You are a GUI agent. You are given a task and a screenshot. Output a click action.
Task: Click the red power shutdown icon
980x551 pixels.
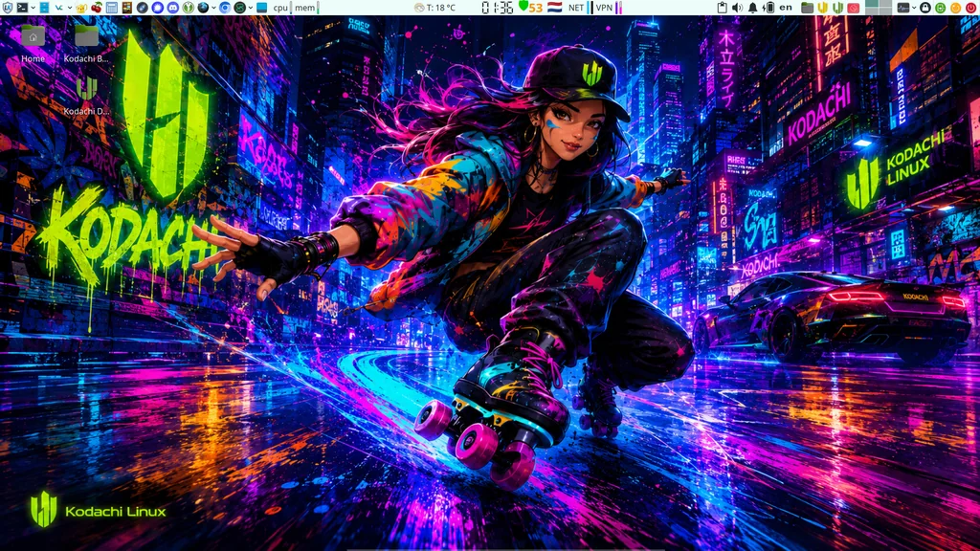coord(970,8)
